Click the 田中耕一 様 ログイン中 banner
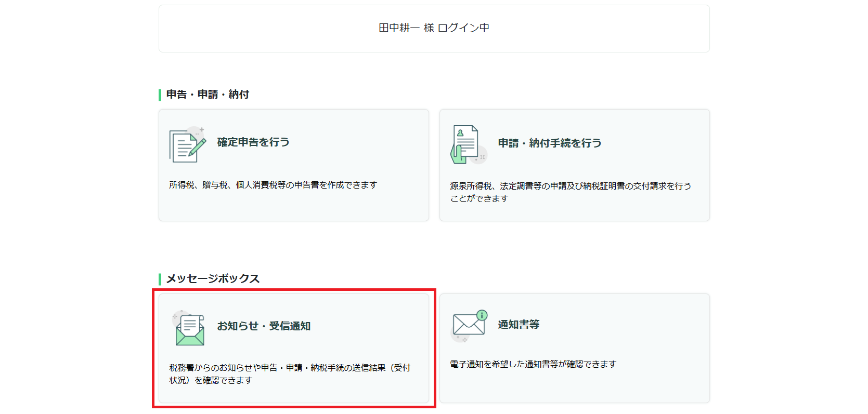The height and width of the screenshot is (414, 868). coord(434,28)
